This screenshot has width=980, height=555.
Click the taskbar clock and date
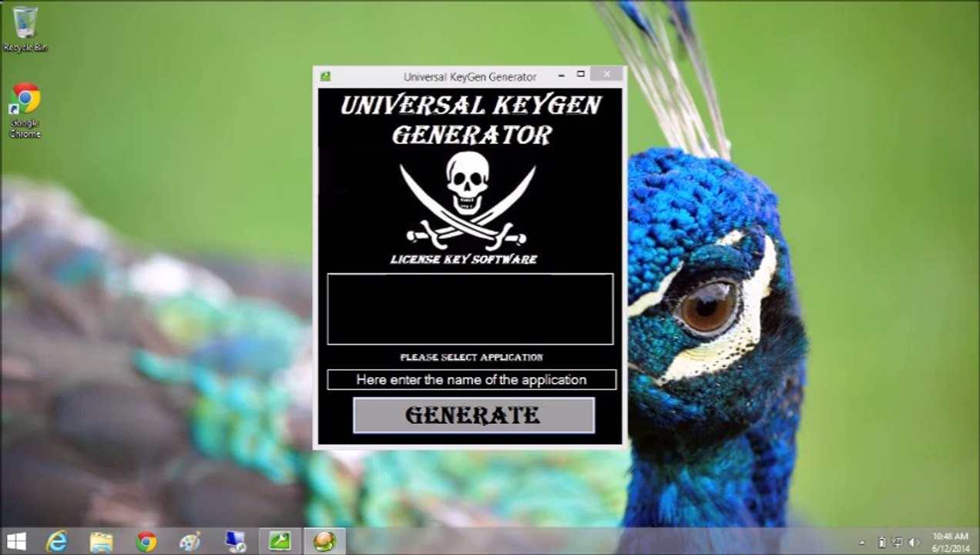click(950, 542)
